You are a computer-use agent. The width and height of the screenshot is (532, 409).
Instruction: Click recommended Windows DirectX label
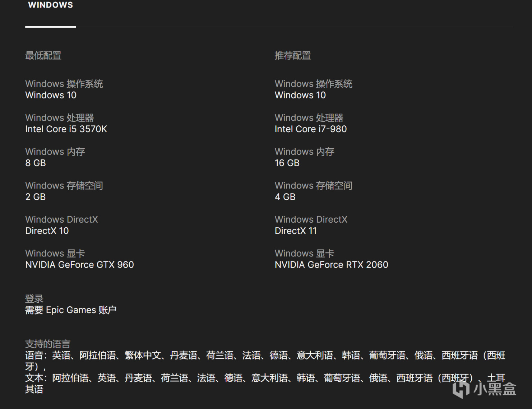click(311, 219)
